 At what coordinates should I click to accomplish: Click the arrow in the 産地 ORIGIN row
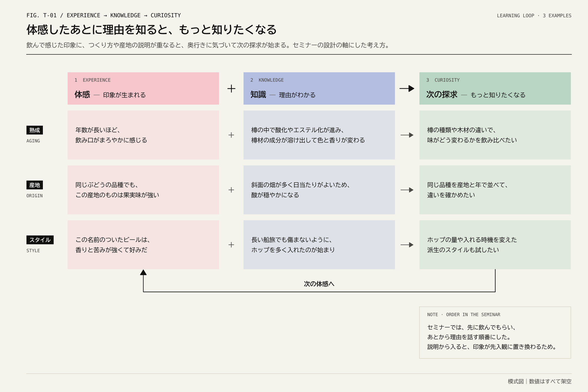[x=407, y=190]
